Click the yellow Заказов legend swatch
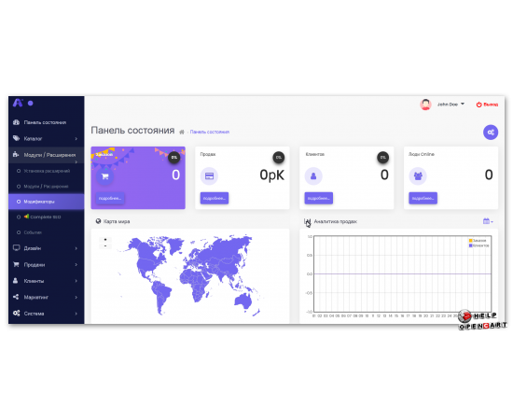Image resolution: width=513 pixels, height=420 pixels. pyautogui.click(x=470, y=240)
